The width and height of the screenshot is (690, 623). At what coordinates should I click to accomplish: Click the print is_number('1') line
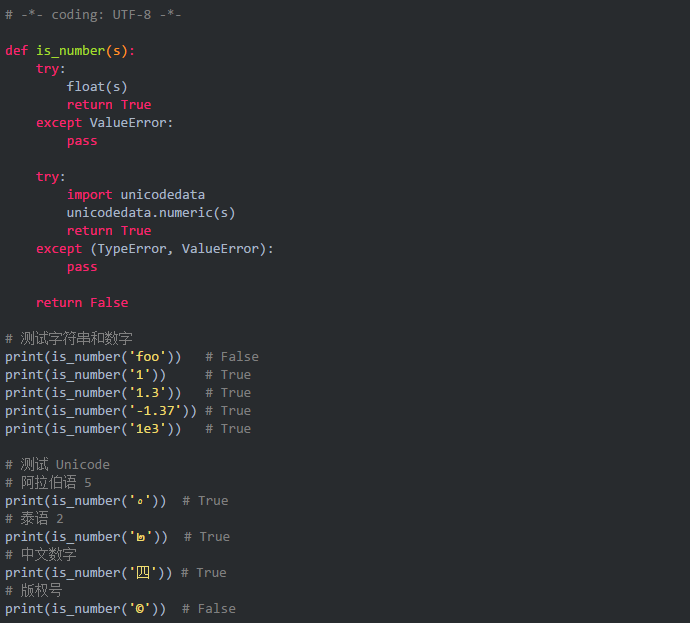click(x=128, y=375)
